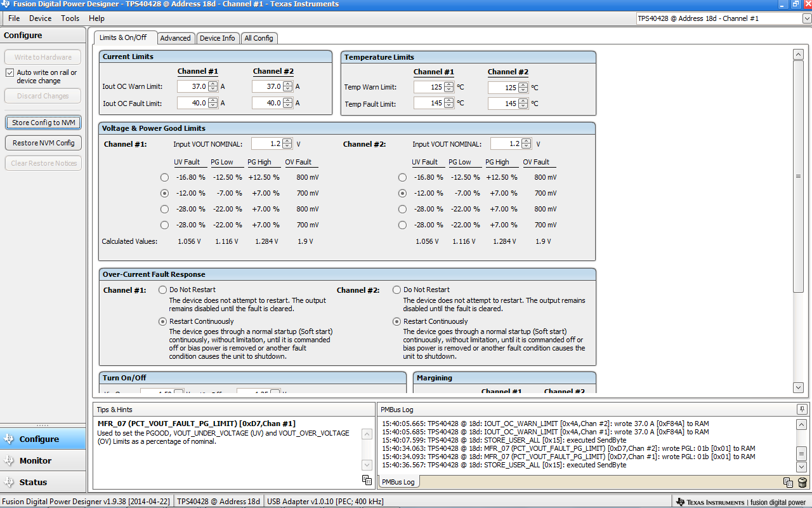Click the Fusion app icon in the title bar
This screenshot has width=812, height=508.
pos(5,4)
